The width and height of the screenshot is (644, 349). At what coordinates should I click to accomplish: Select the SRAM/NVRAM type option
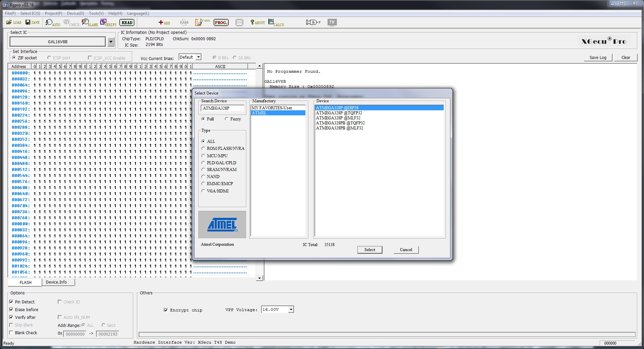pos(203,170)
